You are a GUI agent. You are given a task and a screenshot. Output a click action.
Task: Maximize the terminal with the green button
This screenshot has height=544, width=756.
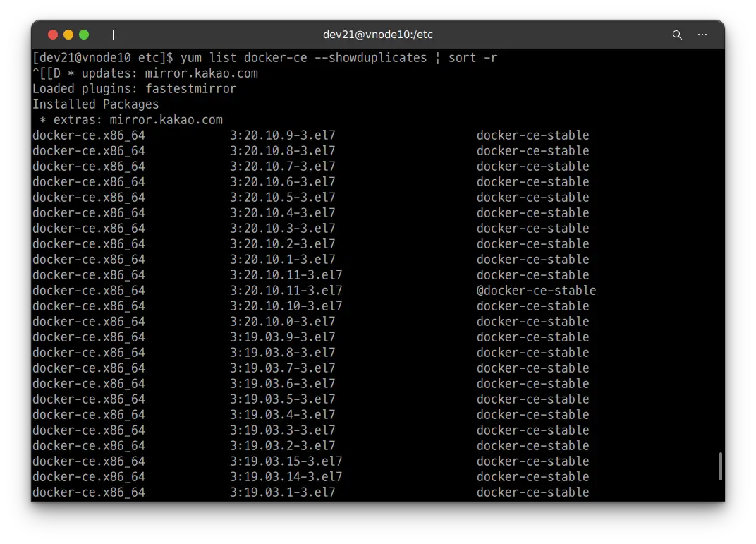click(84, 35)
